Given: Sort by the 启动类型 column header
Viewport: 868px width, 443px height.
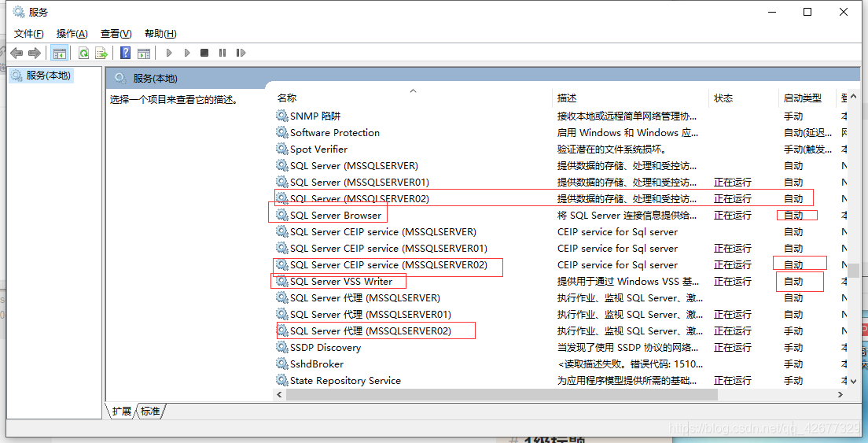Looking at the screenshot, I should coord(803,98).
